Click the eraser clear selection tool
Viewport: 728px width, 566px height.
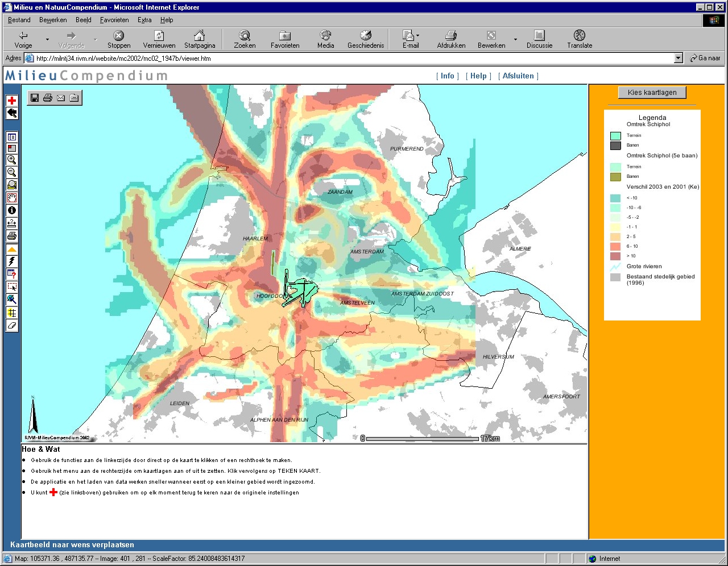(11, 326)
